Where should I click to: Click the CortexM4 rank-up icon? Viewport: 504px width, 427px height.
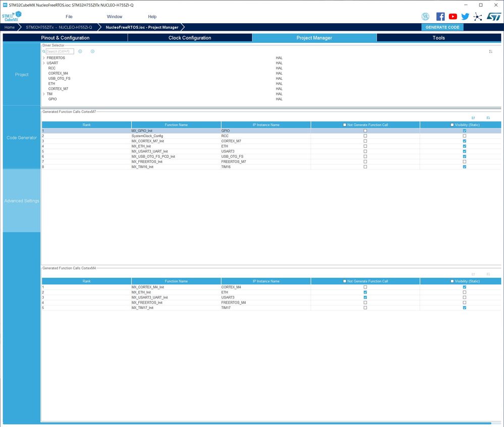[x=473, y=274]
